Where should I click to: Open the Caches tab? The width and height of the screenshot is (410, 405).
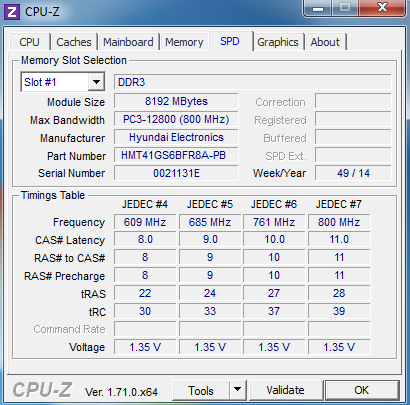[74, 42]
